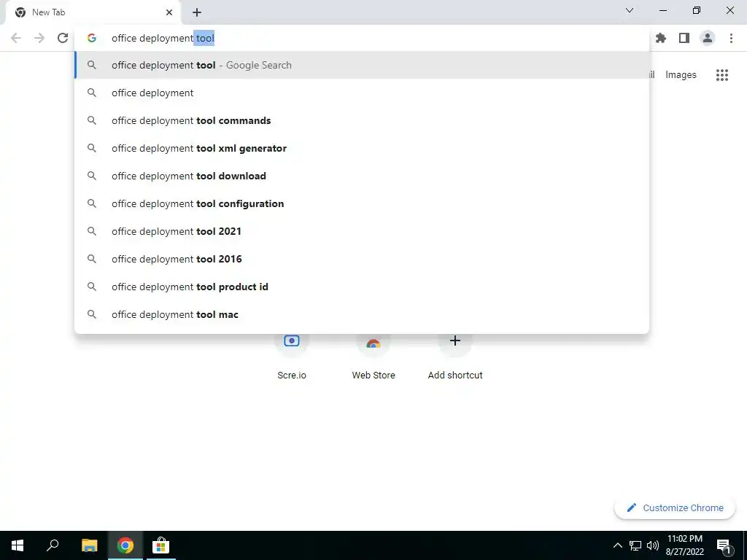Choose 'office deployment tool 2021' suggestion

coord(362,231)
